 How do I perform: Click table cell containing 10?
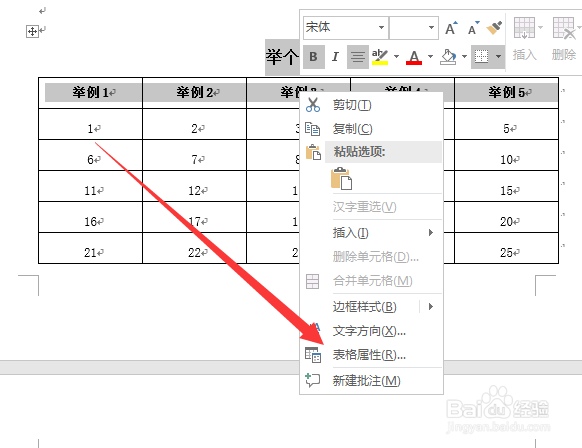(506, 156)
